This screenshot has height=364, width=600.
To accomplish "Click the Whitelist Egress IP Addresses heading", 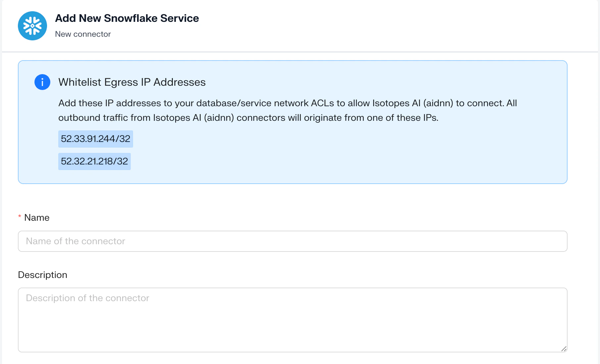I will coord(132,82).
